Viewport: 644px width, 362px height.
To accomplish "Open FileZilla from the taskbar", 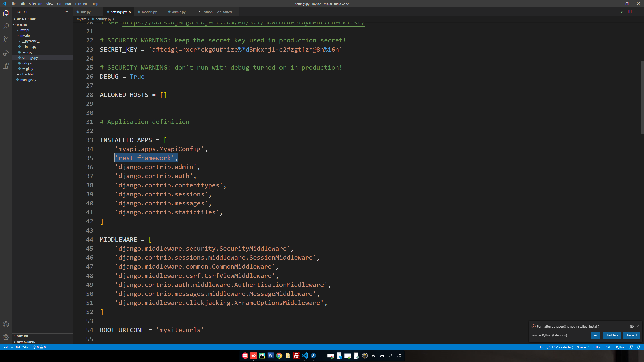I will pos(296,356).
